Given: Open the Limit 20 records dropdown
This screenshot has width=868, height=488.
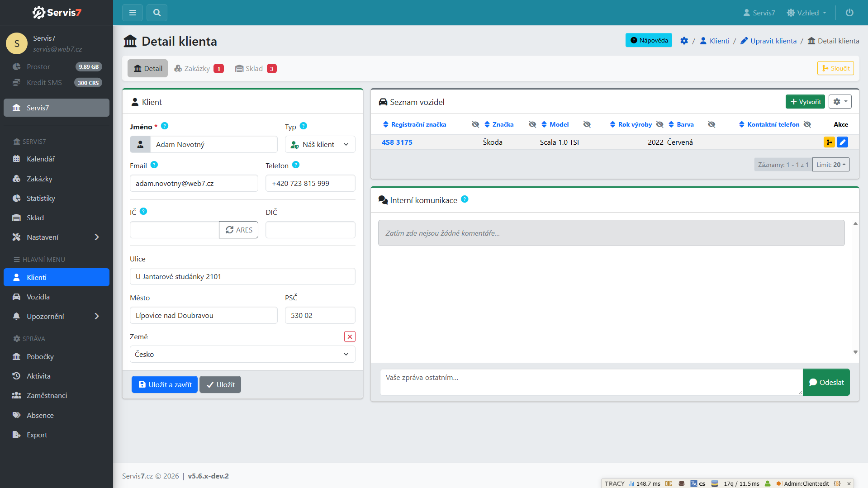Looking at the screenshot, I should 831,165.
